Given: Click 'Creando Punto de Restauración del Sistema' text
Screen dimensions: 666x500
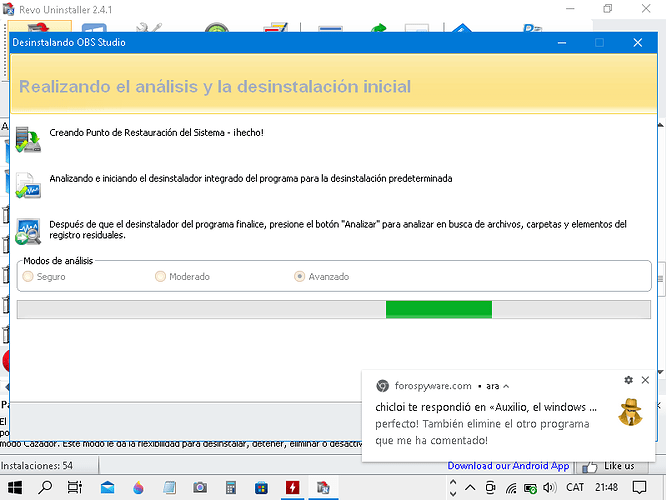Looking at the screenshot, I should (156, 133).
